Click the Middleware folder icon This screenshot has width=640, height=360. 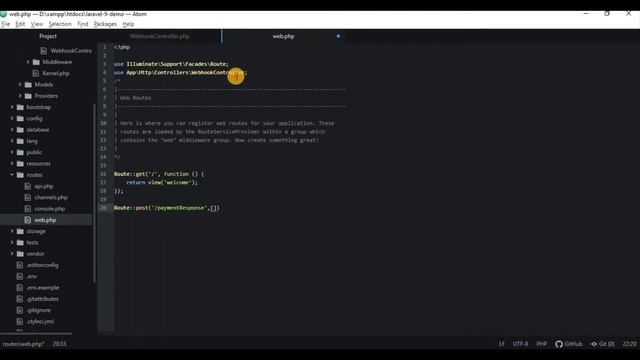coord(36,62)
